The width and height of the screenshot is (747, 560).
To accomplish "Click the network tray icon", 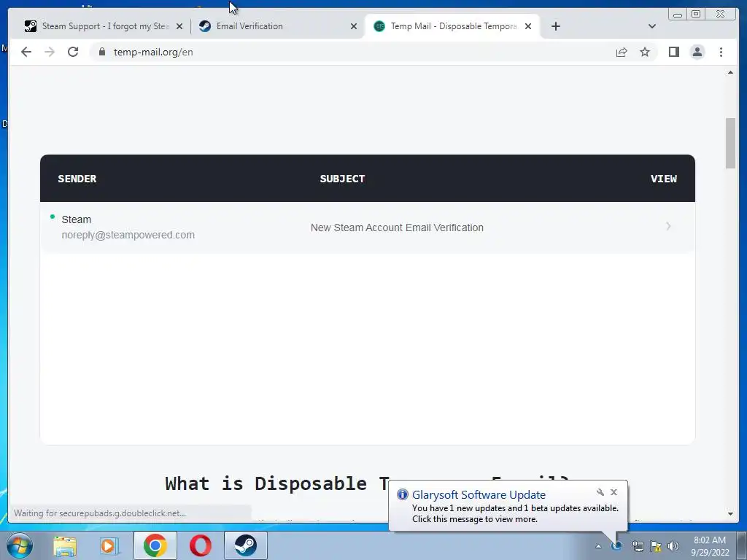I will 638,546.
